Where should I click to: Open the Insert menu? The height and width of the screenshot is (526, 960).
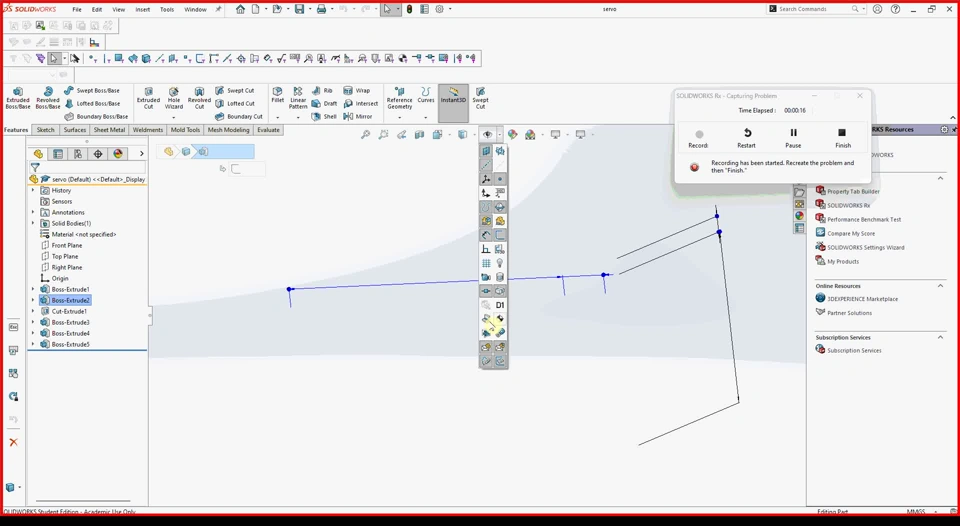(x=143, y=9)
